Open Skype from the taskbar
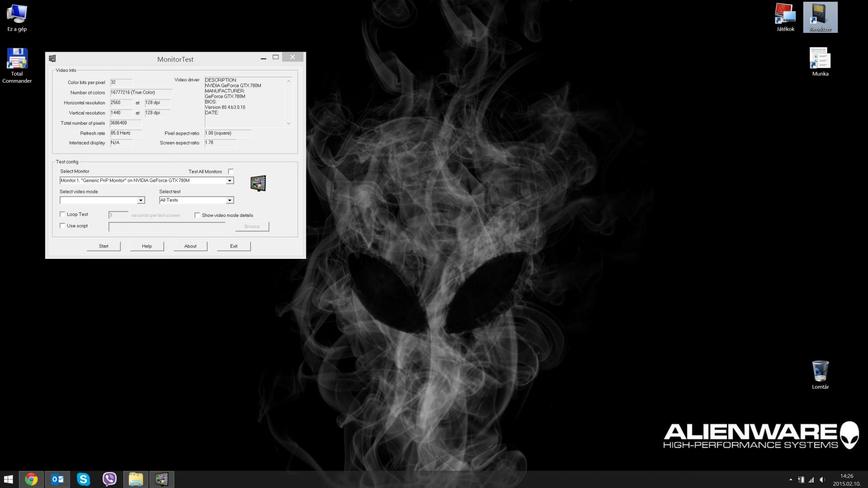This screenshot has width=868, height=488. (x=83, y=479)
